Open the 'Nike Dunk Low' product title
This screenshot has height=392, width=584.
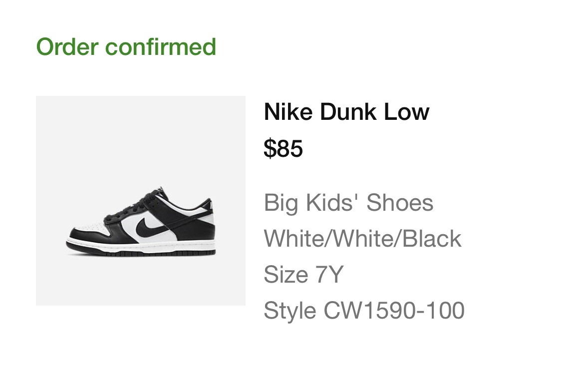(x=346, y=112)
